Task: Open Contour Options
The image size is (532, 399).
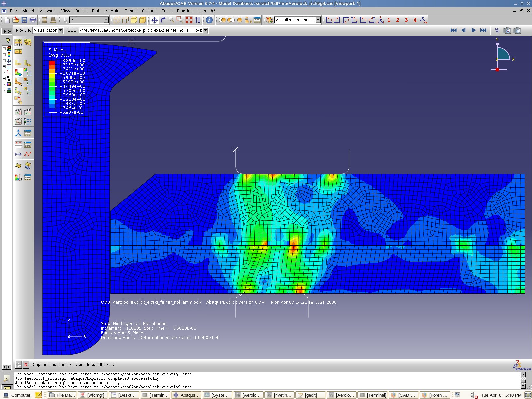Action: point(28,72)
